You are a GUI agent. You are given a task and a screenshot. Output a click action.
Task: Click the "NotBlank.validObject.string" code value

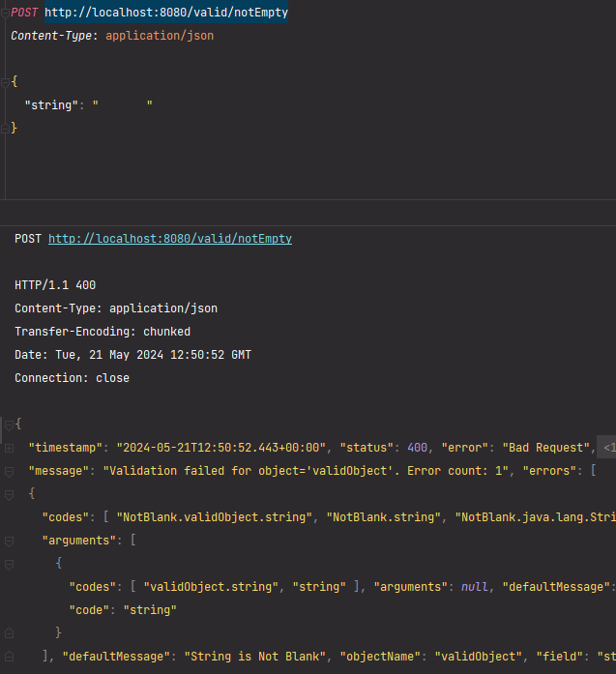click(x=214, y=517)
